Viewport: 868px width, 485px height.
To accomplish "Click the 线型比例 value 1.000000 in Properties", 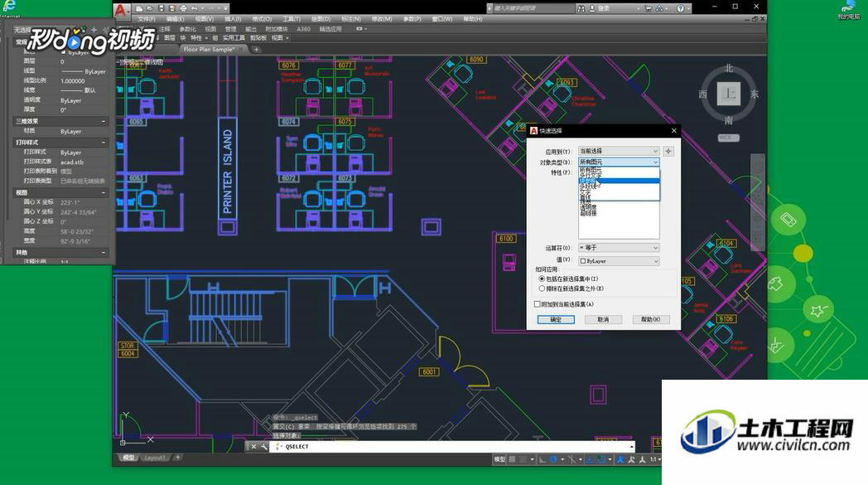I will pyautogui.click(x=73, y=81).
